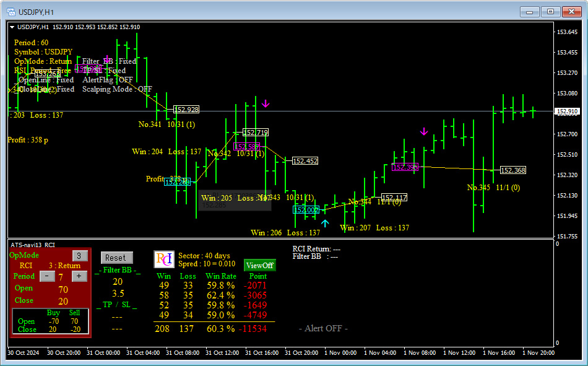The height and width of the screenshot is (366, 588).
Task: Increase RCI Period with plus button
Action: (79, 276)
